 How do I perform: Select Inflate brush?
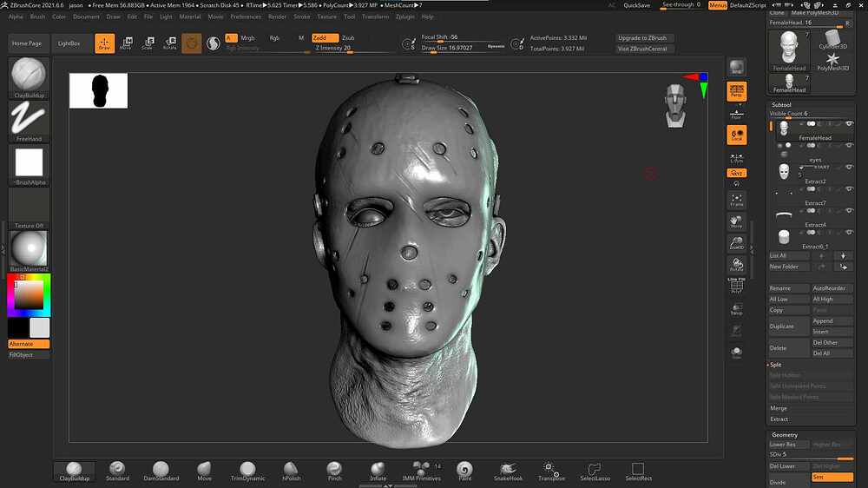[378, 471]
